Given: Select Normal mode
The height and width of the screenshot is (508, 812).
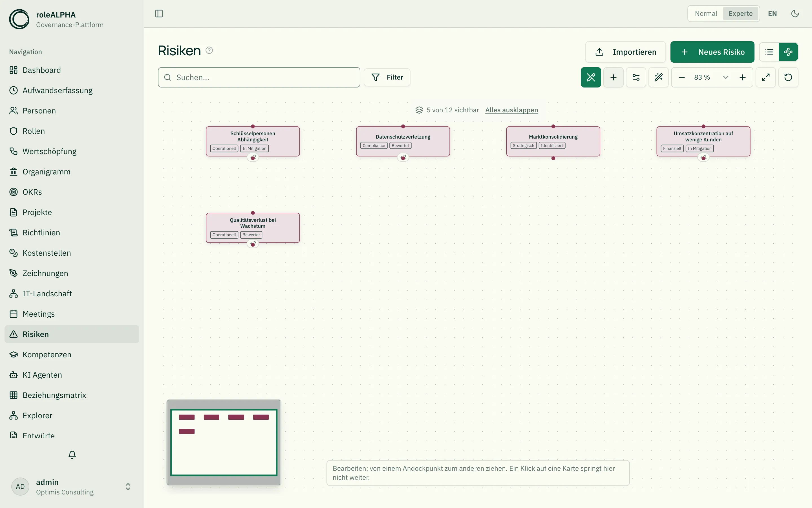Looking at the screenshot, I should 706,14.
